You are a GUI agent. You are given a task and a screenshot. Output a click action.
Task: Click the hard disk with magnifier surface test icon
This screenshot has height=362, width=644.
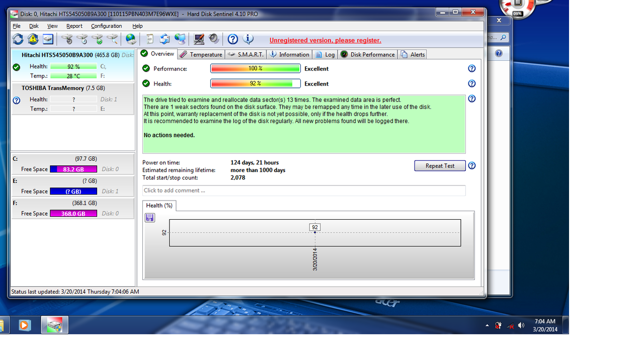coord(112,39)
